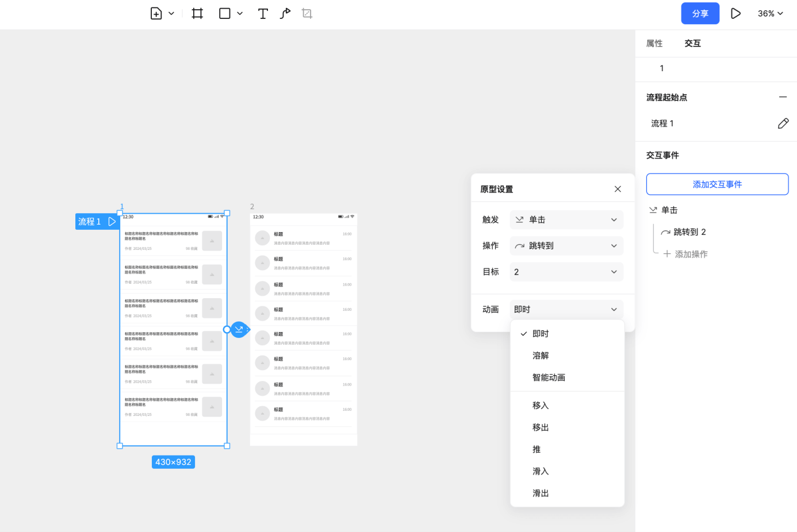Open the 目标 target dropdown
The width and height of the screenshot is (797, 532).
[x=566, y=272]
